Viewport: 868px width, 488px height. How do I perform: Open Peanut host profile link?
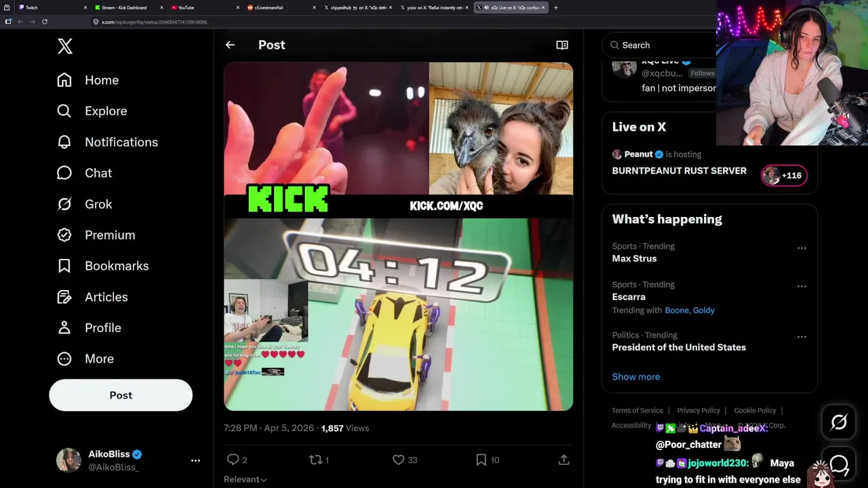point(638,155)
